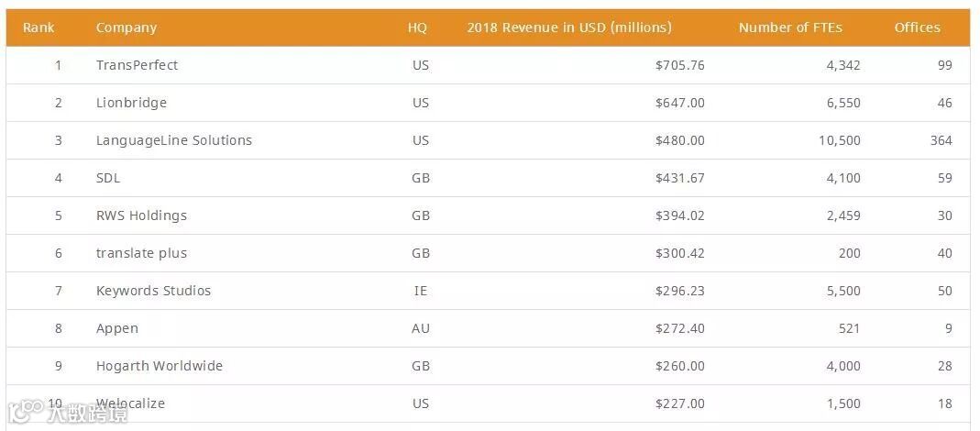Click the RWS Holdings company name
This screenshot has height=431, width=980.
[x=141, y=215]
